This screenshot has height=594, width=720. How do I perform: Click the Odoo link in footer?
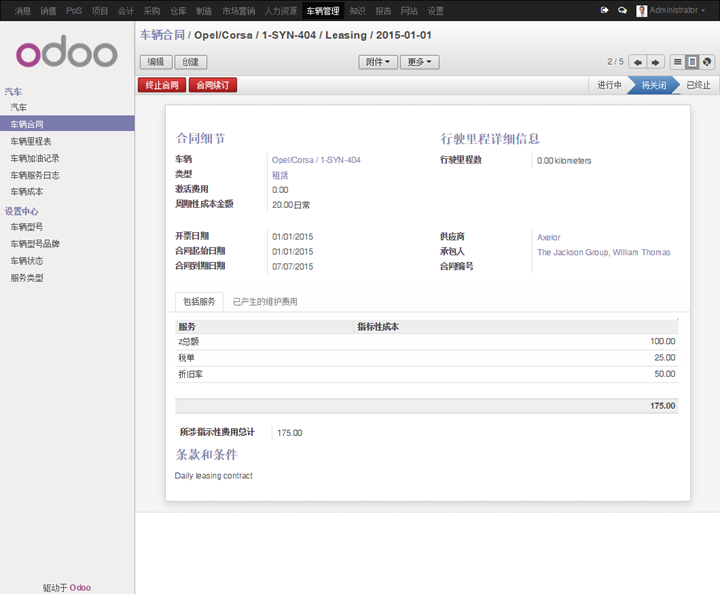click(x=80, y=588)
